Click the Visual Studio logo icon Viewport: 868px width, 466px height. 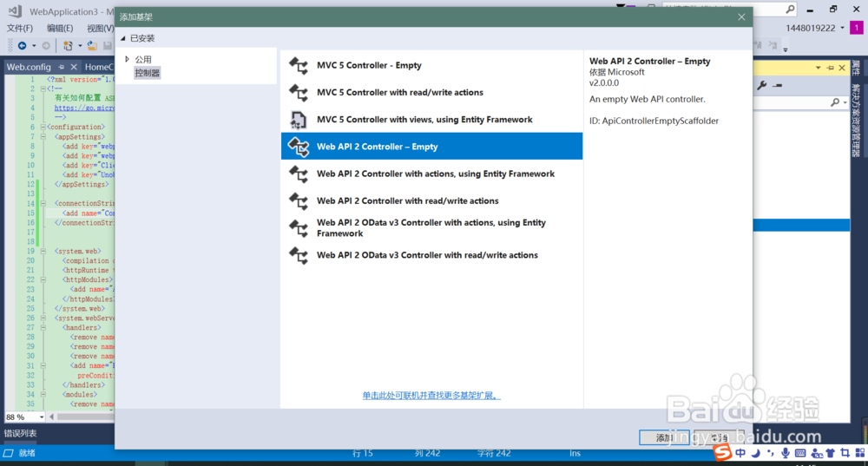15,11
